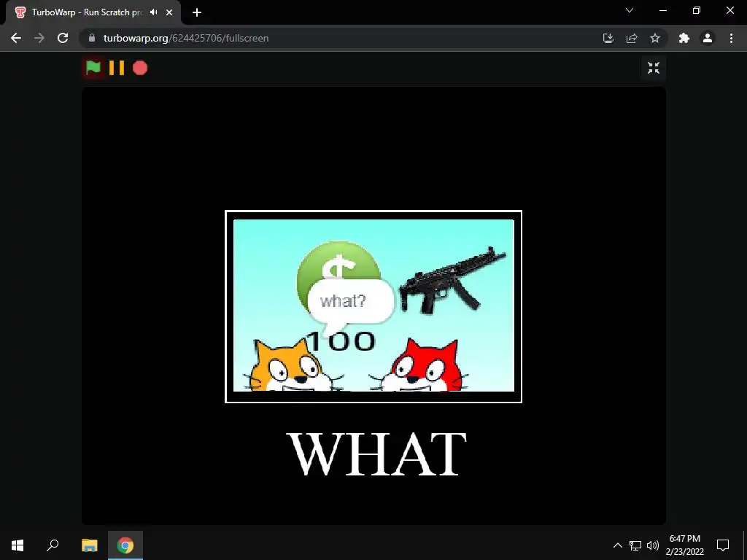747x560 pixels.
Task: Launch File Explorer from taskbar
Action: 89,545
